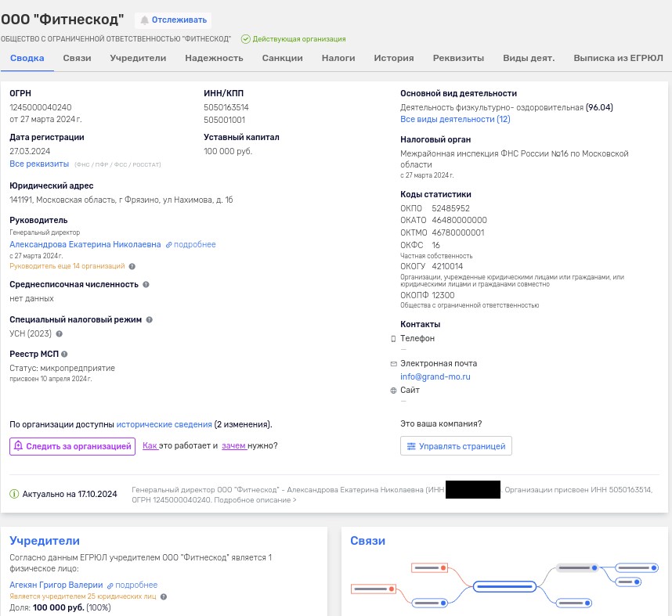
Task: Click the ОКОГУ code 4210014
Action: click(x=447, y=266)
